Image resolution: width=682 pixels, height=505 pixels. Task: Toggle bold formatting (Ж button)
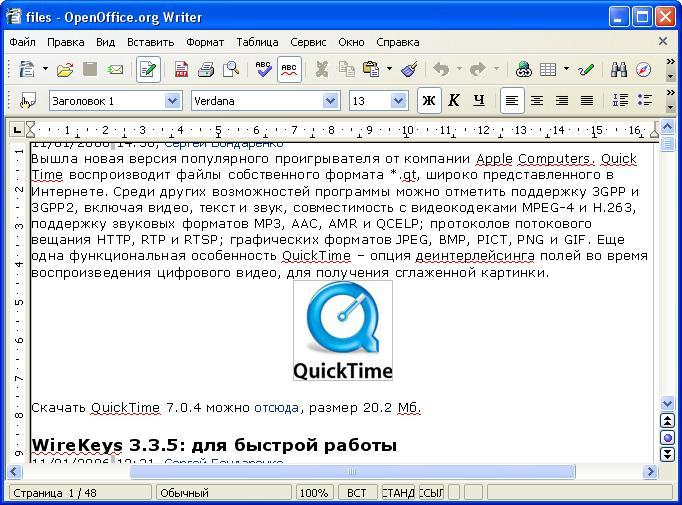(429, 101)
